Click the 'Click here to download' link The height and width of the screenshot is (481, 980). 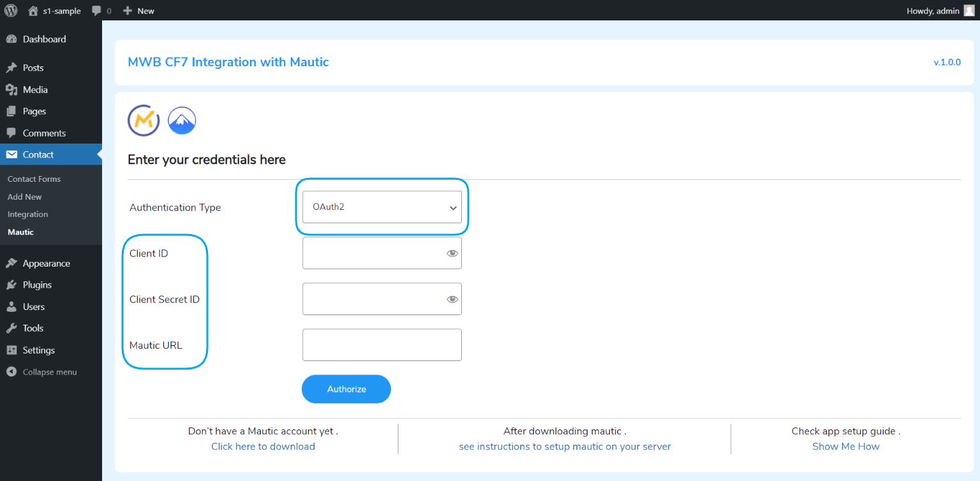[263, 447]
